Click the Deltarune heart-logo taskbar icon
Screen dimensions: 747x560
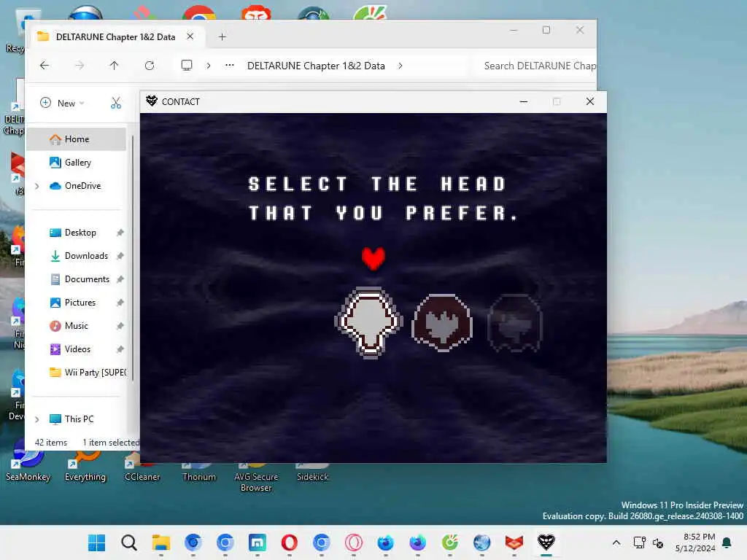(546, 542)
